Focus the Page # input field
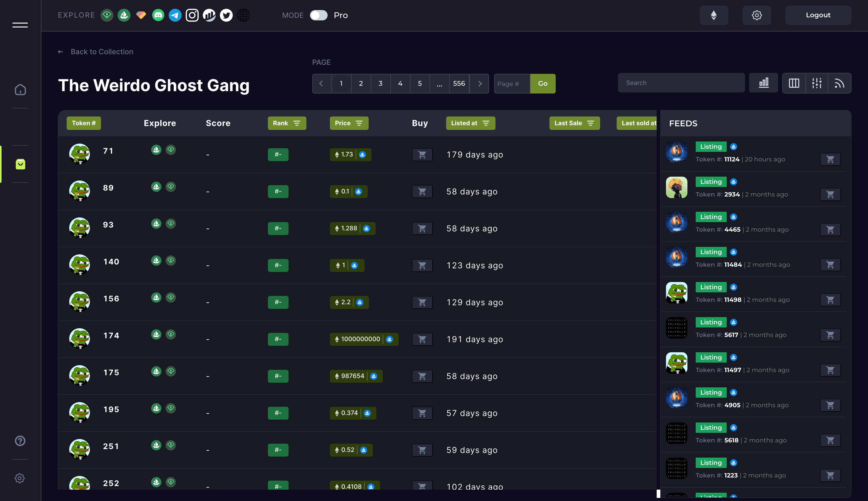 tap(512, 84)
